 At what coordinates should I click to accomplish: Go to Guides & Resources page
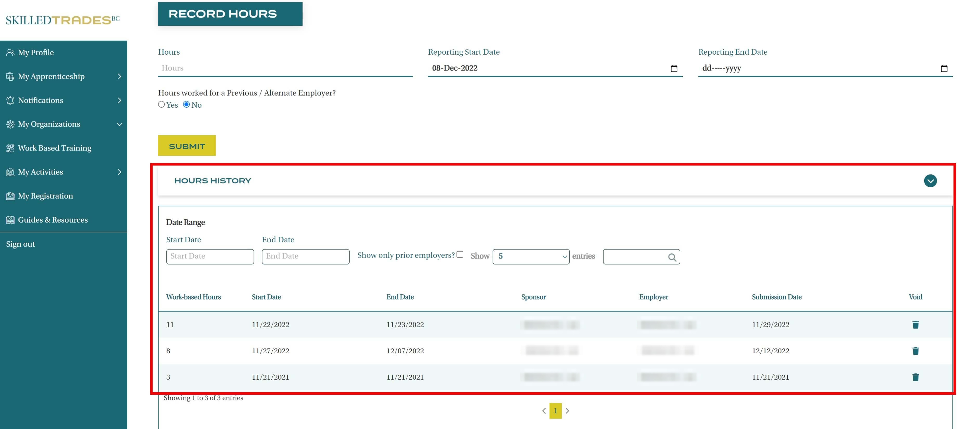point(53,220)
